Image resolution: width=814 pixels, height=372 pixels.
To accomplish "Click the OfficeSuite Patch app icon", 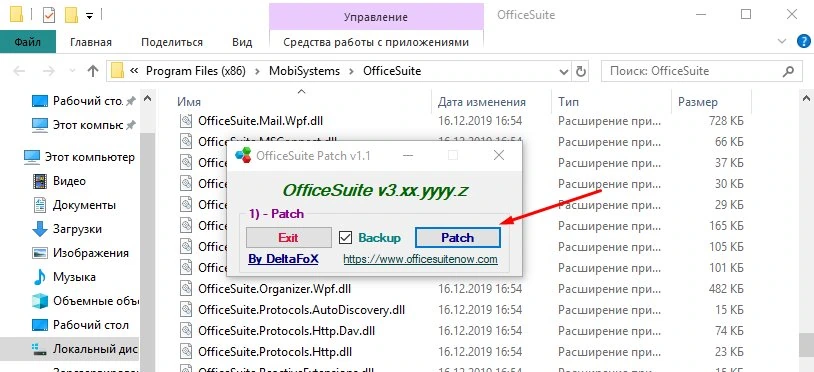I will [242, 155].
